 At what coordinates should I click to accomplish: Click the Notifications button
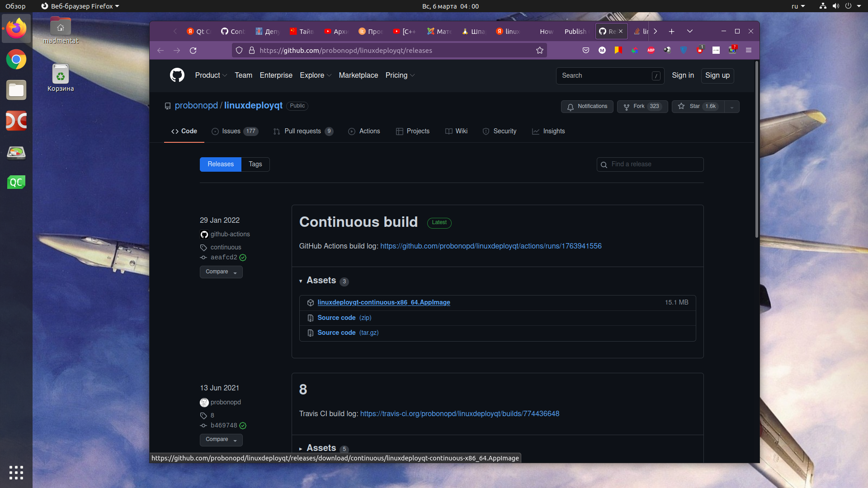click(587, 106)
